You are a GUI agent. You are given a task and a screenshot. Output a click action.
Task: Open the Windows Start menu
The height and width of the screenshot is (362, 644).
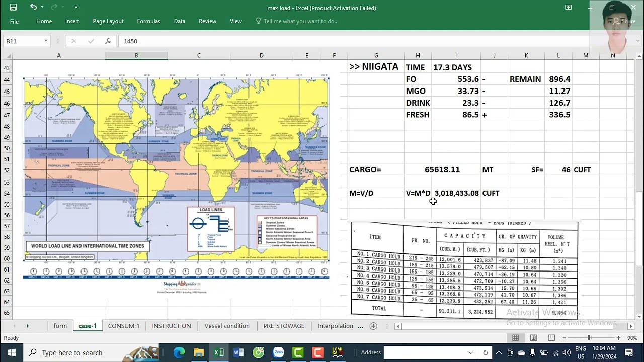pyautogui.click(x=12, y=352)
